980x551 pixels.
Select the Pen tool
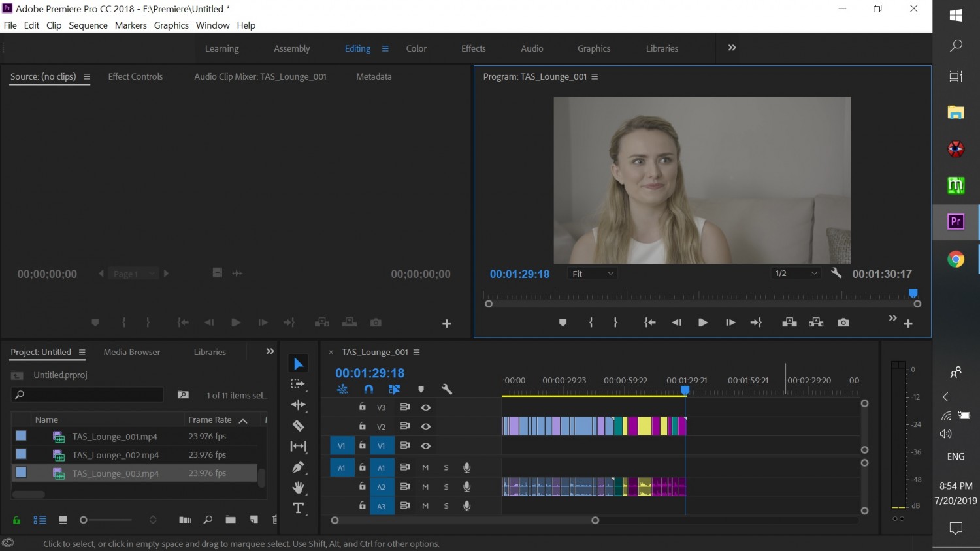299,467
